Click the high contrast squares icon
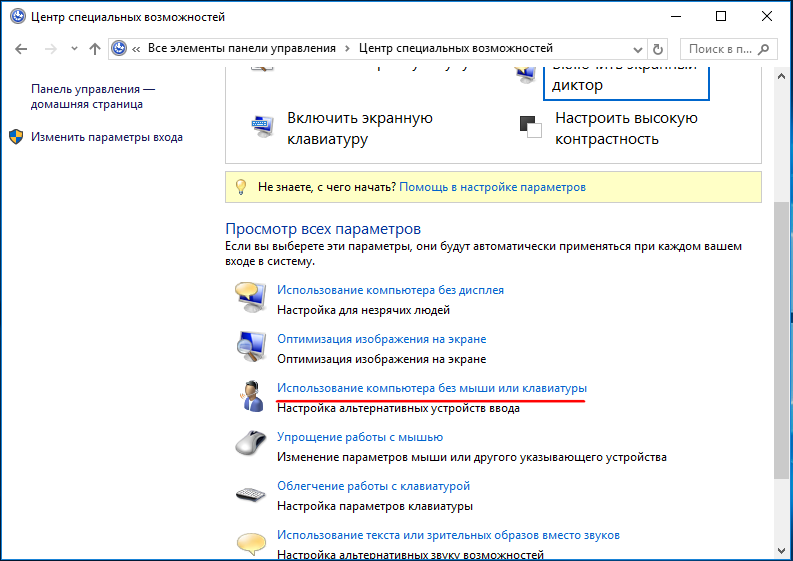 [531, 126]
